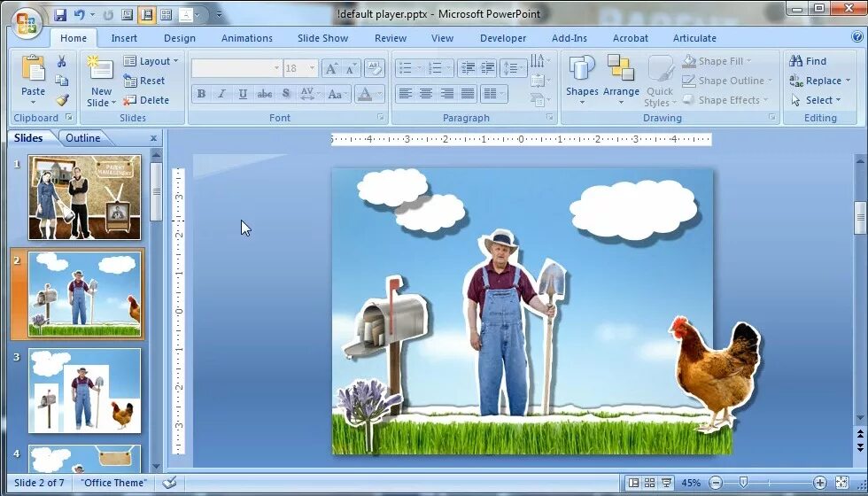
Task: Delete the selected slide
Action: pyautogui.click(x=146, y=100)
